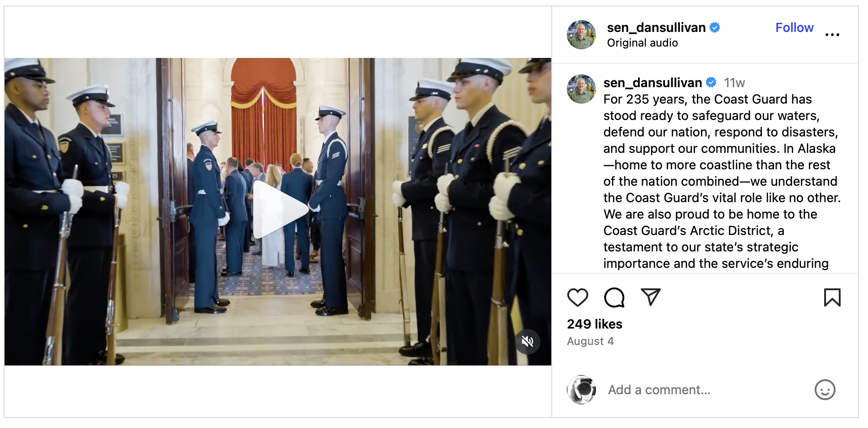Viewport: 868px width, 428px height.
Task: Open comments with the speech bubble icon
Action: click(x=614, y=298)
